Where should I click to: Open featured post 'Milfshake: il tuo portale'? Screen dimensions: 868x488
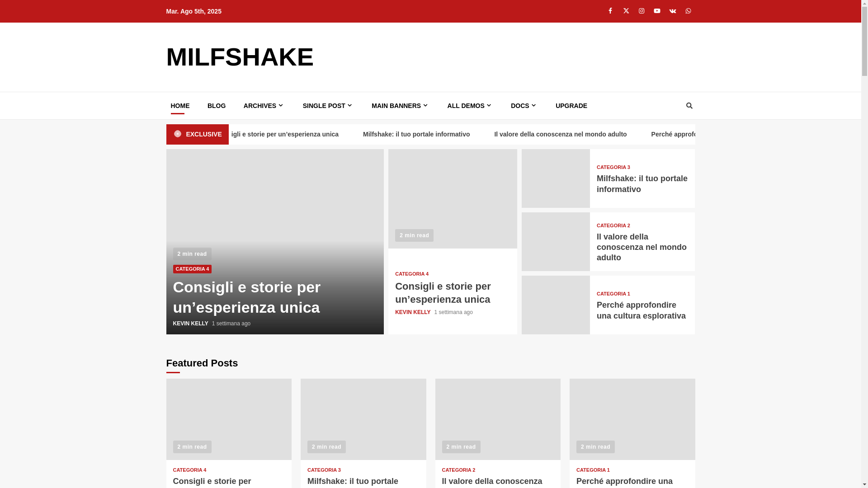[353, 482]
